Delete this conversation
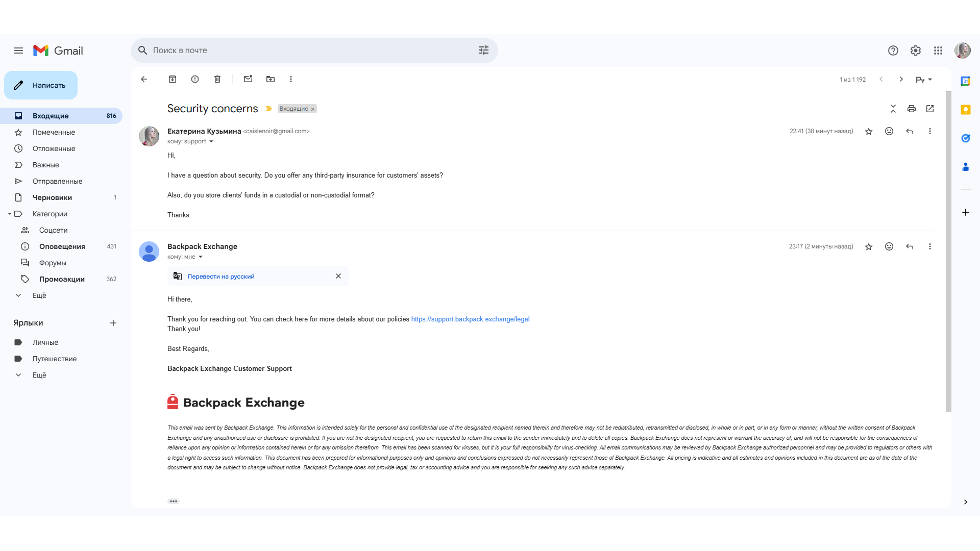Viewport: 980px width, 551px height. (217, 79)
